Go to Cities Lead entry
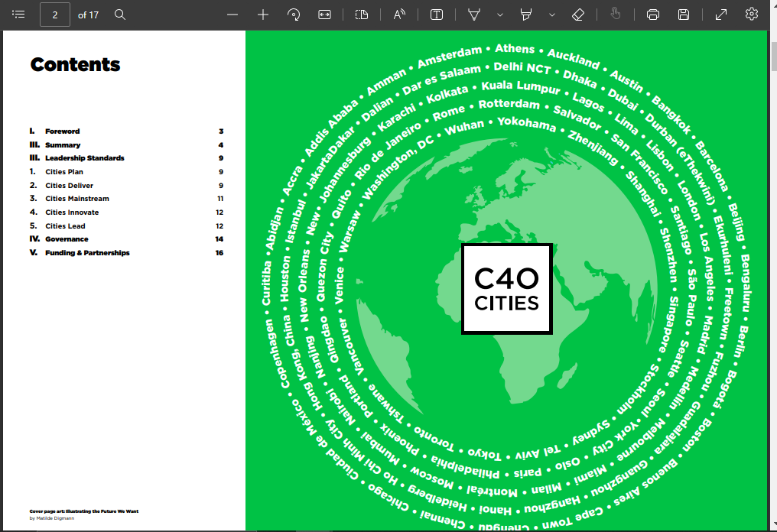777x532 pixels. pos(126,226)
